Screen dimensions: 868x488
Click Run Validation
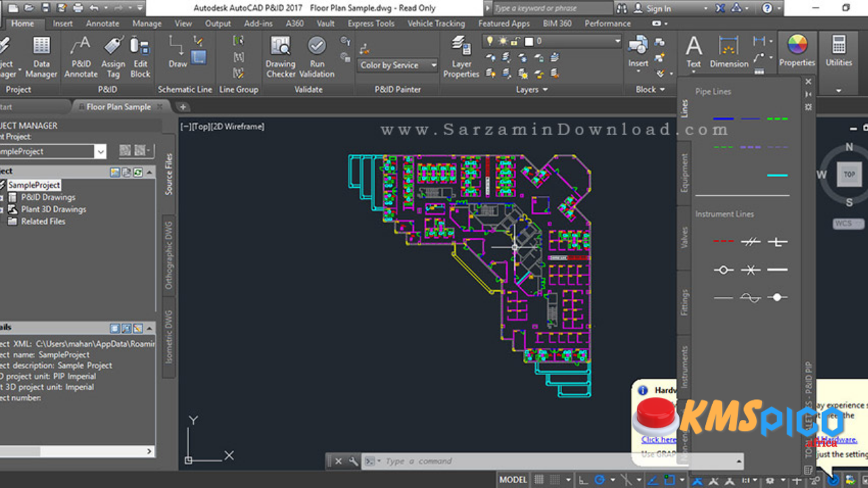[x=317, y=56]
